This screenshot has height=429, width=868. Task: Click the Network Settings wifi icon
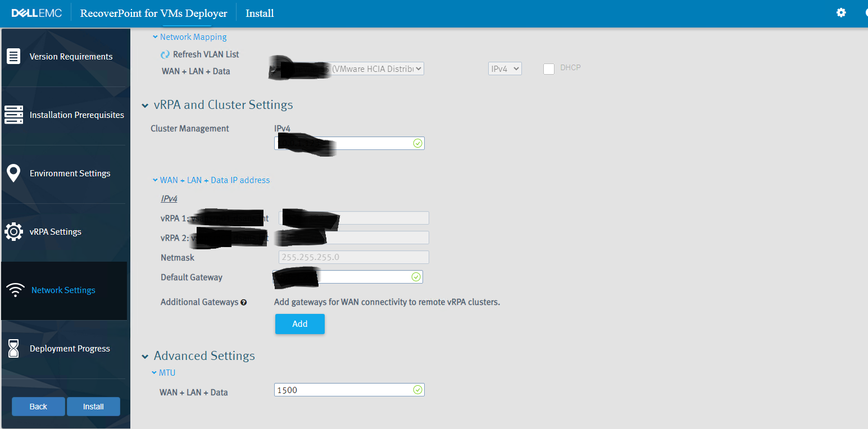15,290
